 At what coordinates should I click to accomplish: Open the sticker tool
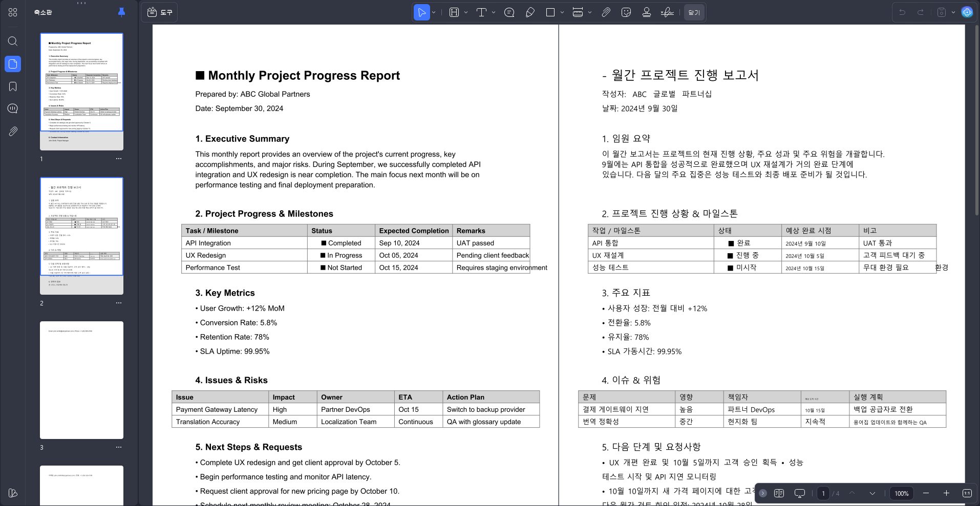click(x=626, y=12)
